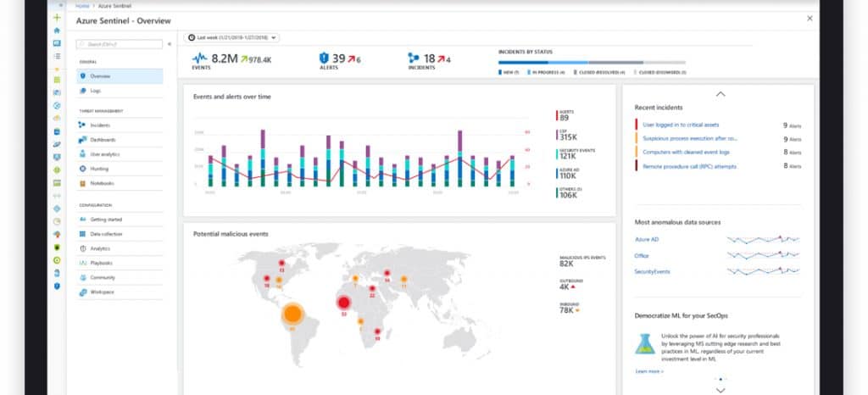Go to the portal Home house icon

pos(57,31)
